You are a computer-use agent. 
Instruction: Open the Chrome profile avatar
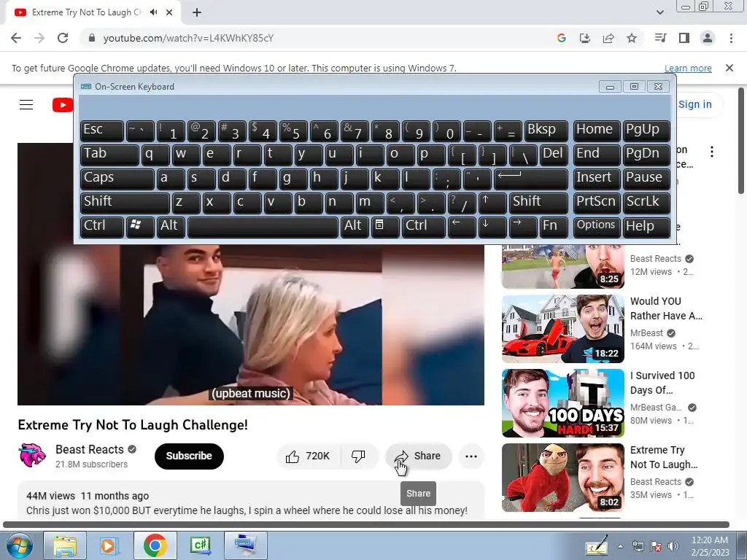tap(708, 38)
